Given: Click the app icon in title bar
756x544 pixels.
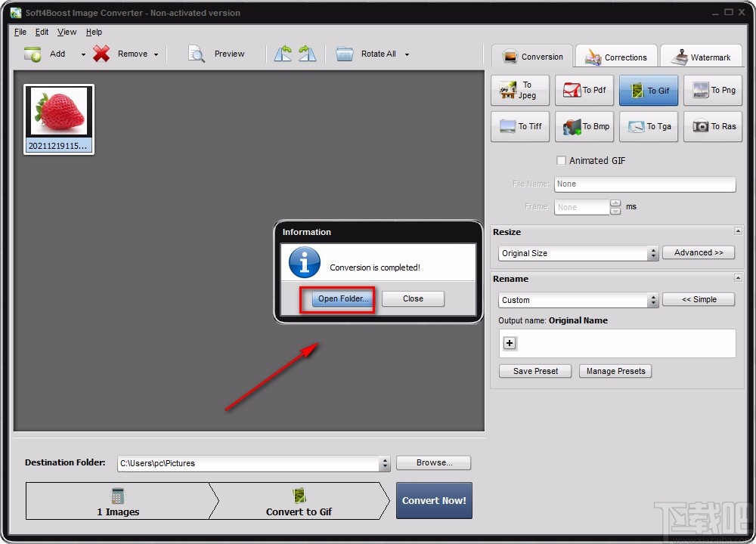Looking at the screenshot, I should coord(16,13).
